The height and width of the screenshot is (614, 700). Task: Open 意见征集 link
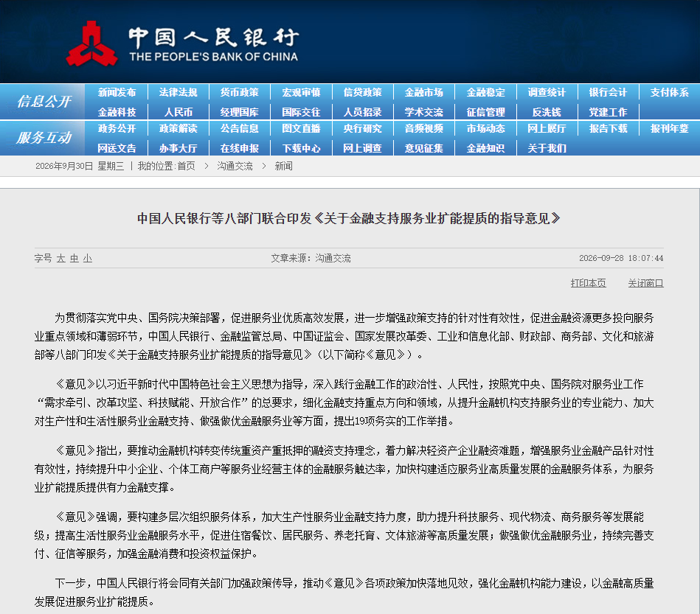point(423,148)
